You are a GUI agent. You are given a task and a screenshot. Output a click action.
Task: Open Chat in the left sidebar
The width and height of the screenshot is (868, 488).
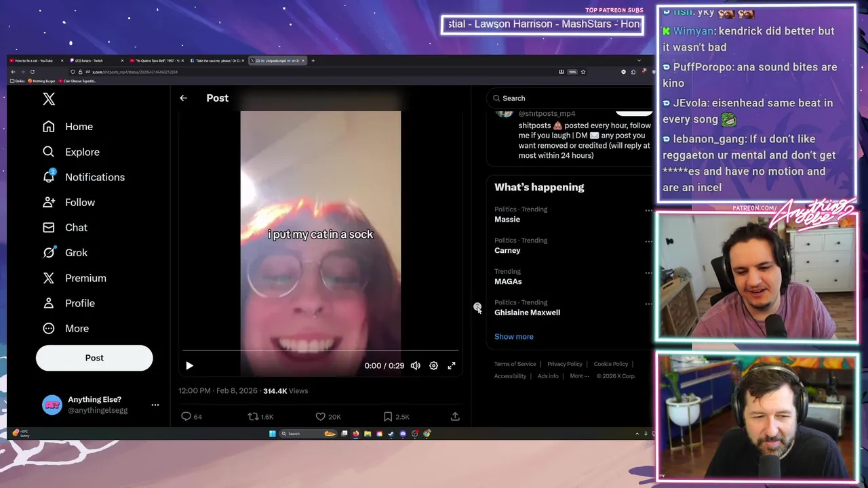(65, 227)
